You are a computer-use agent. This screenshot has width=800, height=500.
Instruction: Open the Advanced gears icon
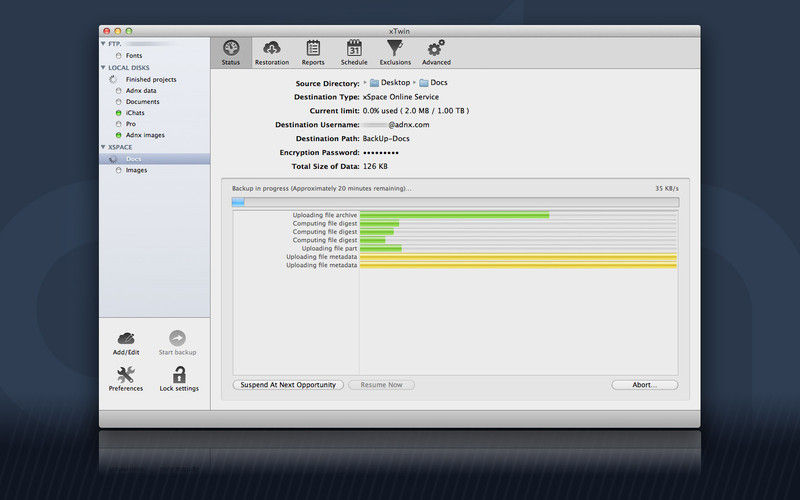436,48
